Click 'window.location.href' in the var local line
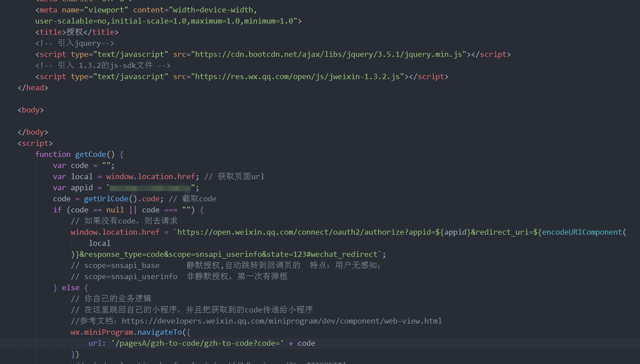Screen dimensions: 640x364 tap(151, 176)
